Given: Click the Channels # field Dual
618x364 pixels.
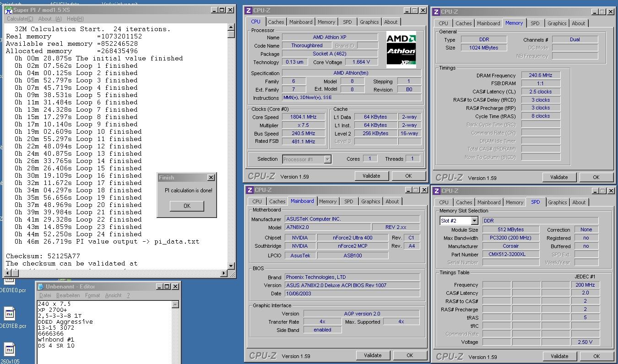Looking at the screenshot, I should pos(575,40).
